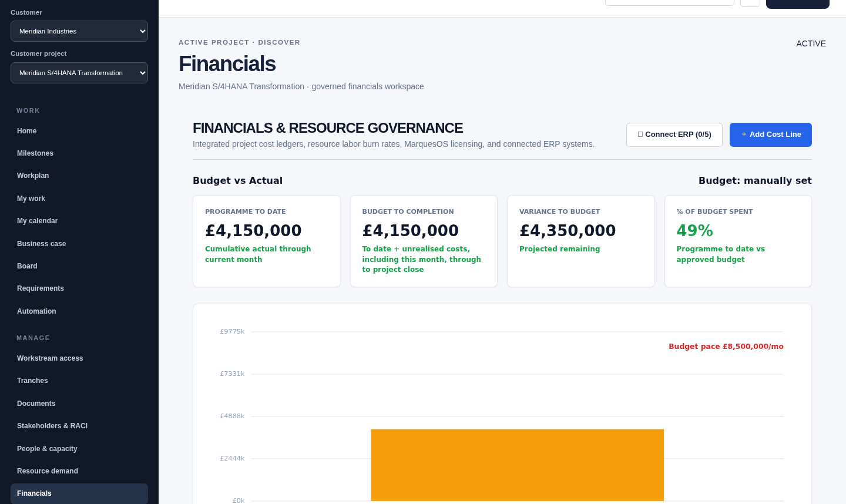This screenshot has height=504, width=846.
Task: Click 'Budget pace £8,500,000/mo' label
Action: coord(726,347)
